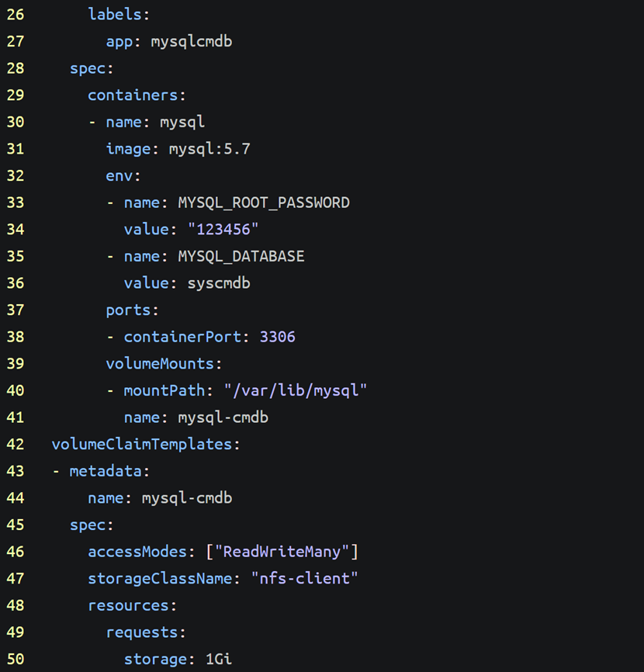Viewport: 644px width, 672px height.
Task: Click the 'env:' key
Action: coord(123,175)
